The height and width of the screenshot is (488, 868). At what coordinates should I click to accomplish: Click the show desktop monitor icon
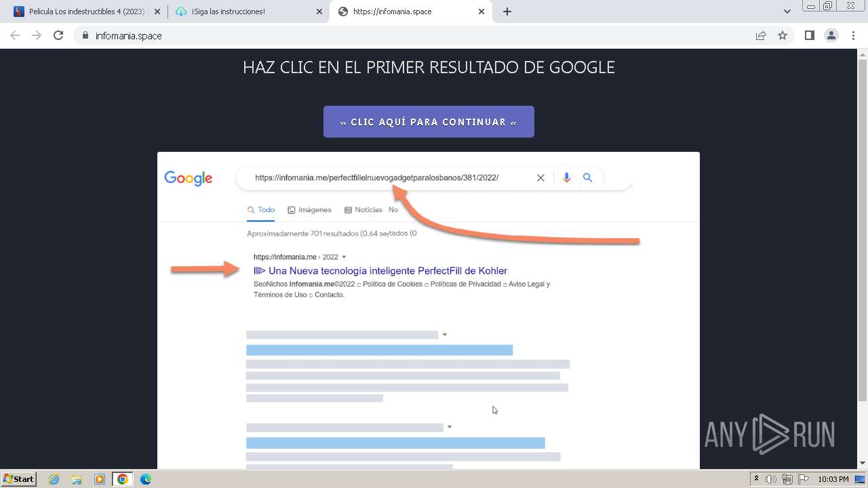coord(860,479)
